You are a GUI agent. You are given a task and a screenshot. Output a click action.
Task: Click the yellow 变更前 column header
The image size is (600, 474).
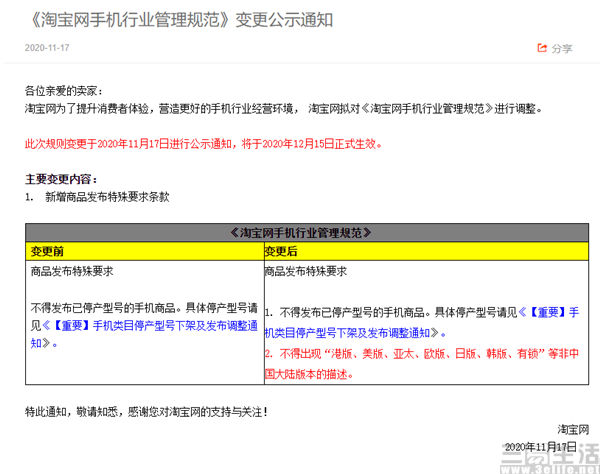[145, 251]
